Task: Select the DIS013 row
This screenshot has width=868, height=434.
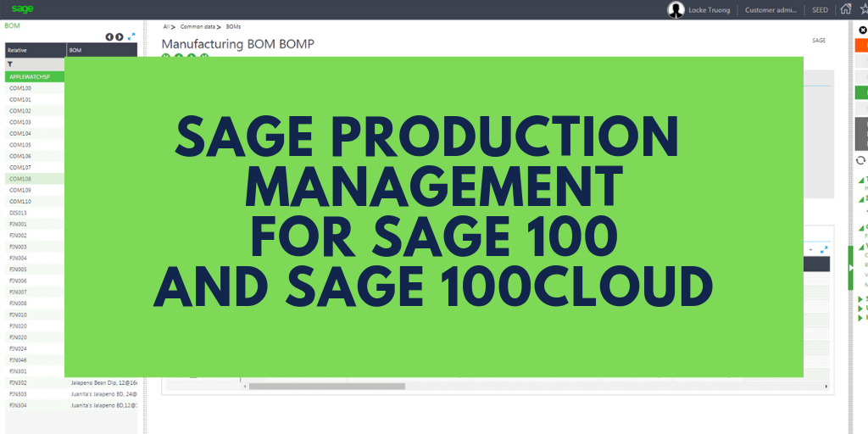Action: tap(36, 213)
